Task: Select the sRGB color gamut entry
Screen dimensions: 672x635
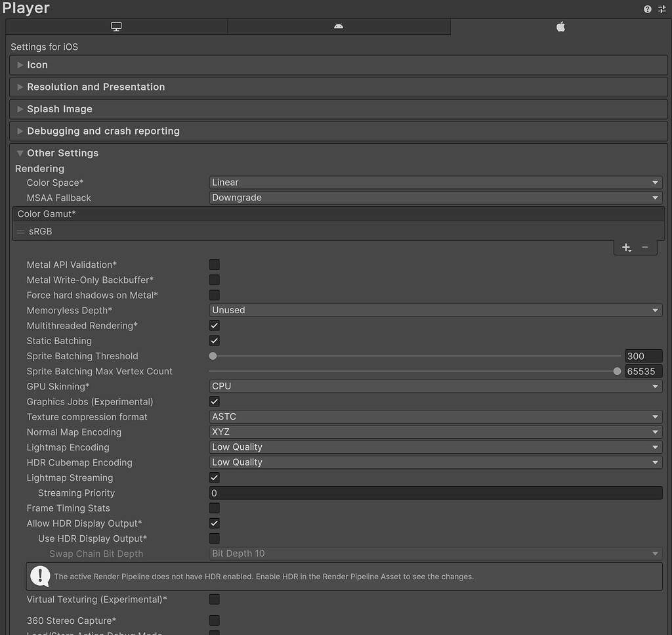Action: pos(41,231)
